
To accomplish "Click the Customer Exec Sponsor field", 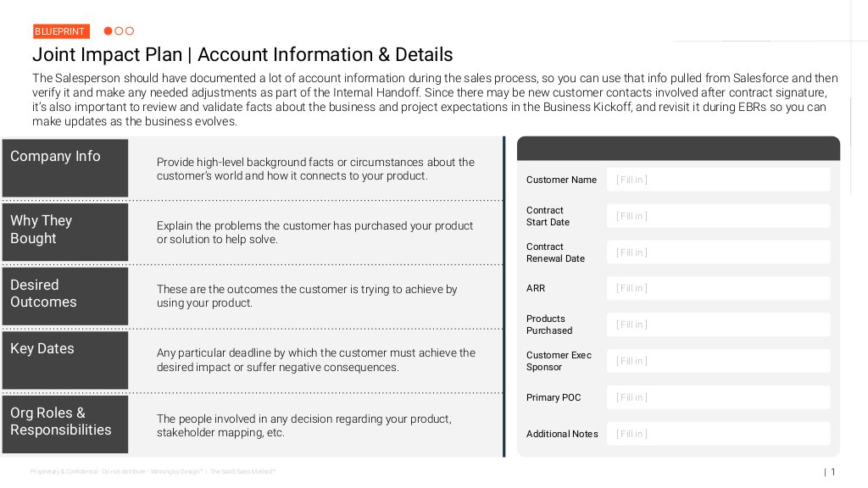I will (718, 361).
